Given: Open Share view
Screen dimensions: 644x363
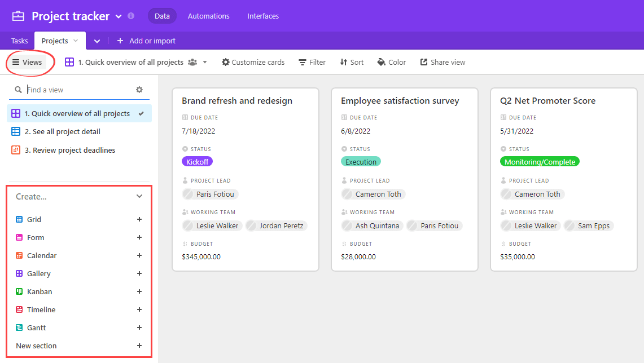Looking at the screenshot, I should [443, 62].
